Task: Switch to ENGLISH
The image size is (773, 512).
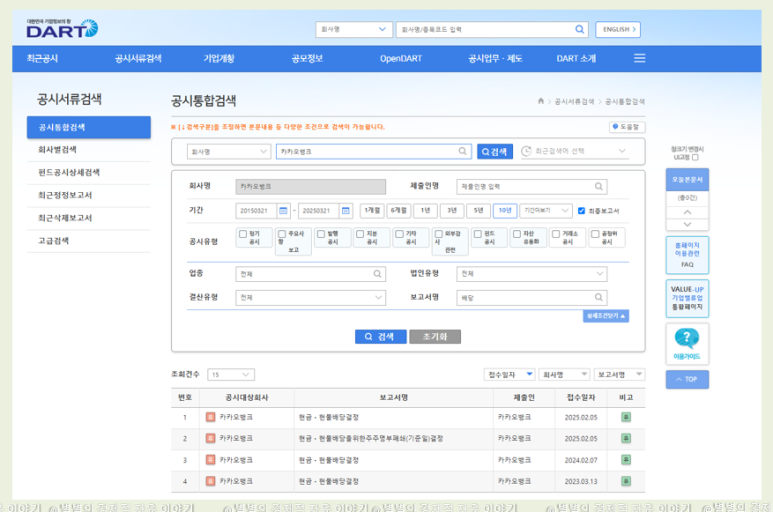Action: coord(618,30)
